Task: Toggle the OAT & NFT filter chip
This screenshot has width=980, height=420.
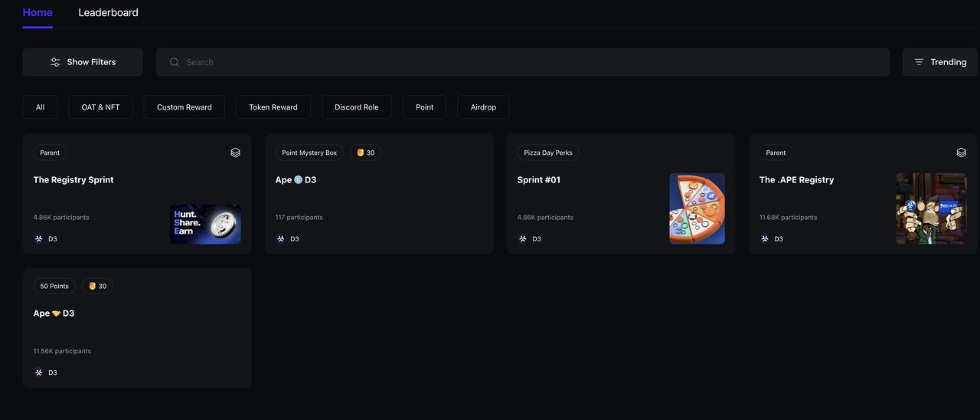Action: point(100,107)
